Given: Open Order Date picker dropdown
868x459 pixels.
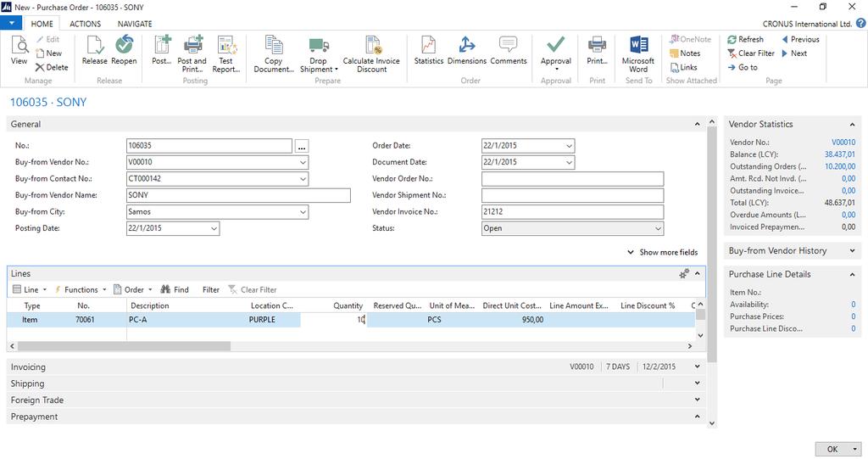Looking at the screenshot, I should [569, 146].
